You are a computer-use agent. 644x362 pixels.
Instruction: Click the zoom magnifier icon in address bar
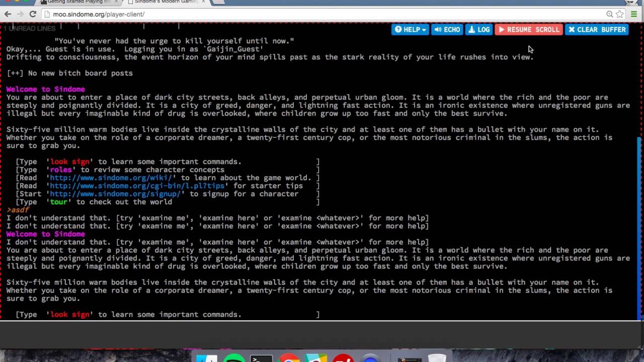[x=609, y=14]
